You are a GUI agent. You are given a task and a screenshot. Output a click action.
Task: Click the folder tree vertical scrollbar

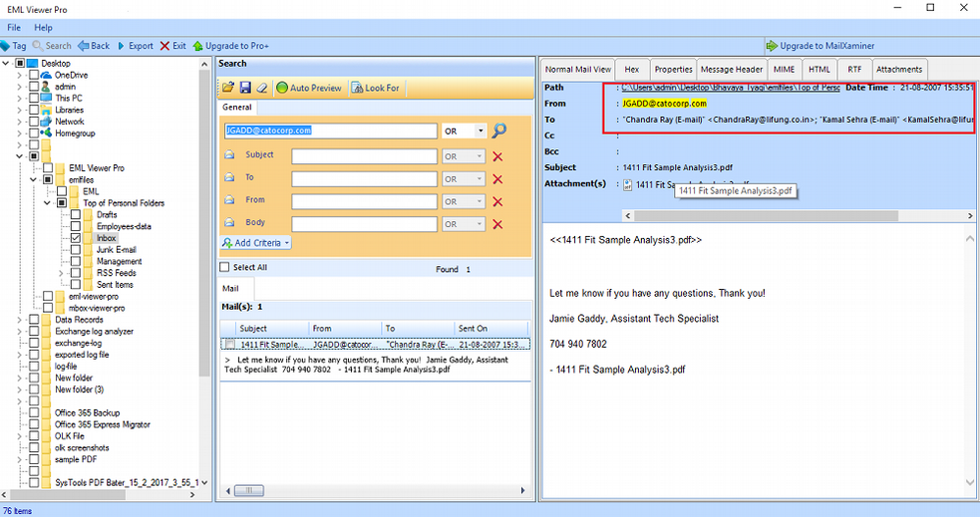[203, 223]
